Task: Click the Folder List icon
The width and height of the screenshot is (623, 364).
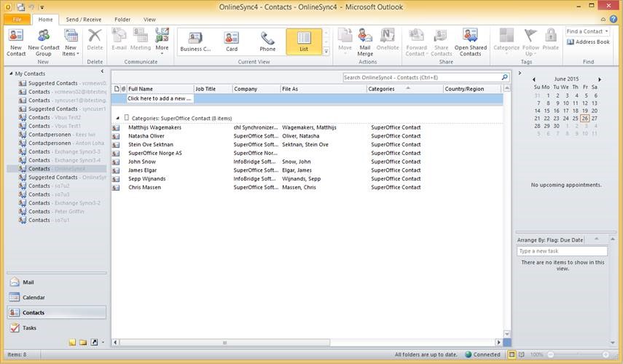Action: [x=83, y=342]
